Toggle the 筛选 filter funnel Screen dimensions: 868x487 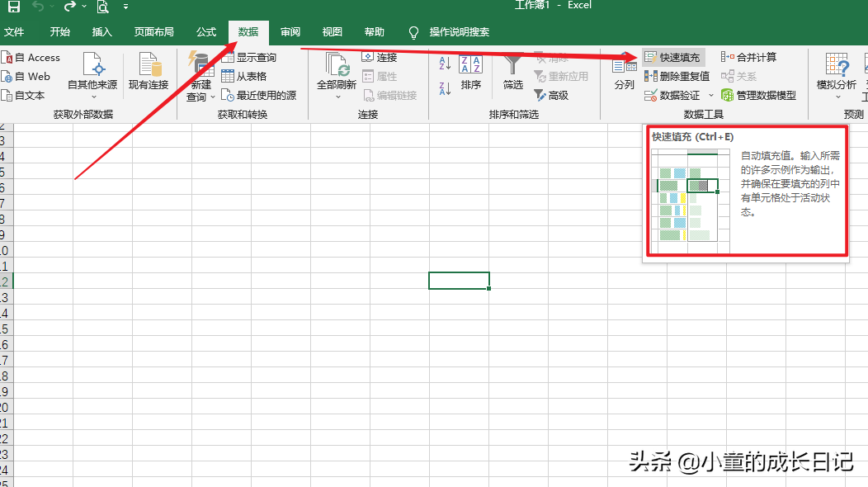click(513, 72)
